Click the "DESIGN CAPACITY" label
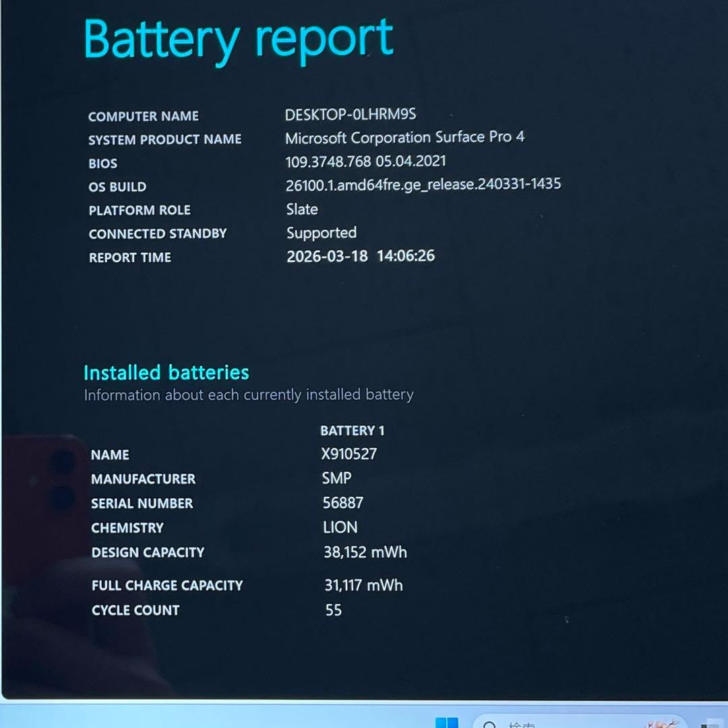 tap(148, 553)
